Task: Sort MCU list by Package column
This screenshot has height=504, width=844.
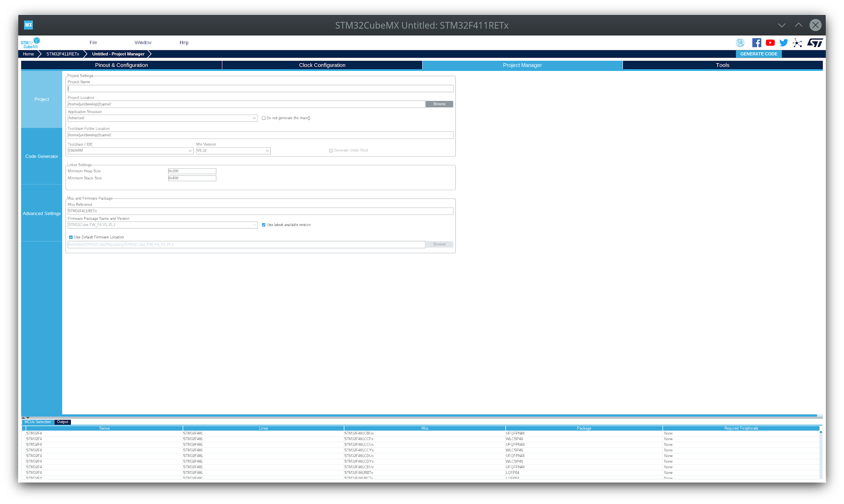Action: click(584, 428)
